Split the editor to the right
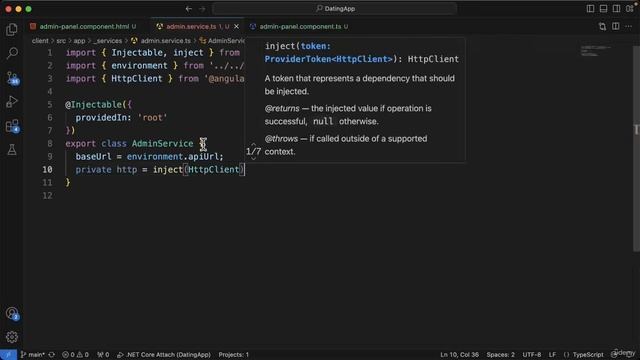 (x=616, y=27)
